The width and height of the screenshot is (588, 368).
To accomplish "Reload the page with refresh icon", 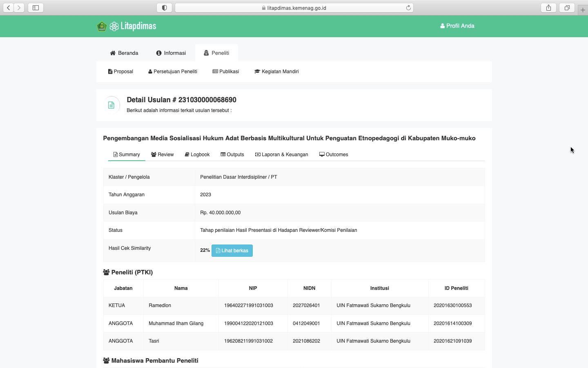I will point(408,8).
